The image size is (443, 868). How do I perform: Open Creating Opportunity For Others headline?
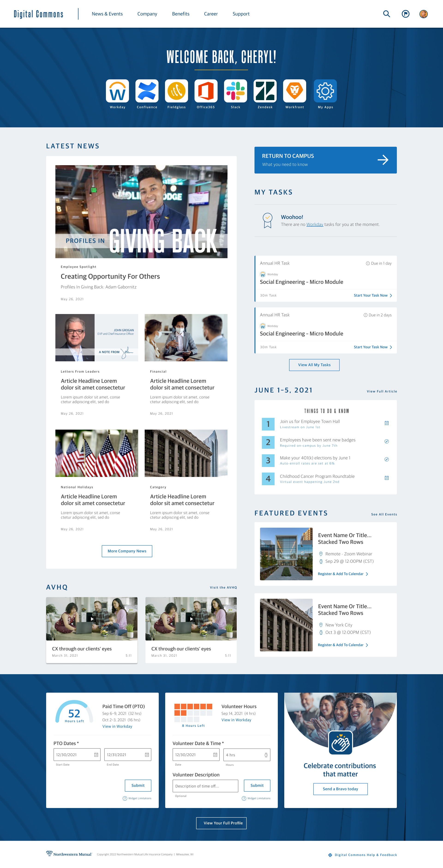110,277
